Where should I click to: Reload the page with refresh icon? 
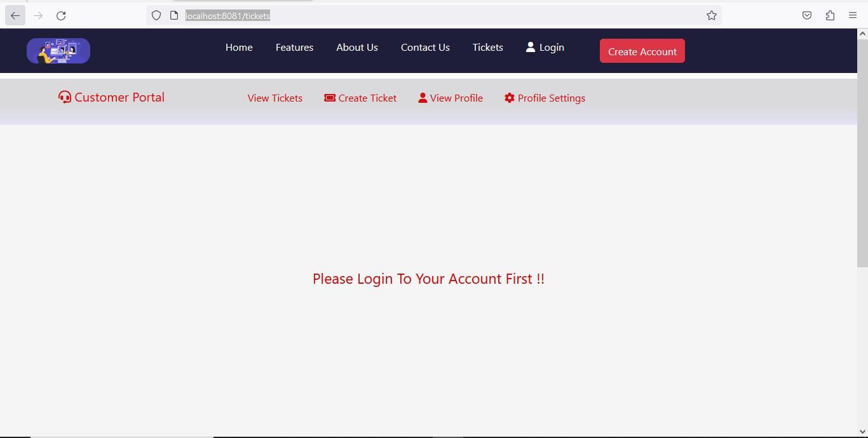coord(61,16)
